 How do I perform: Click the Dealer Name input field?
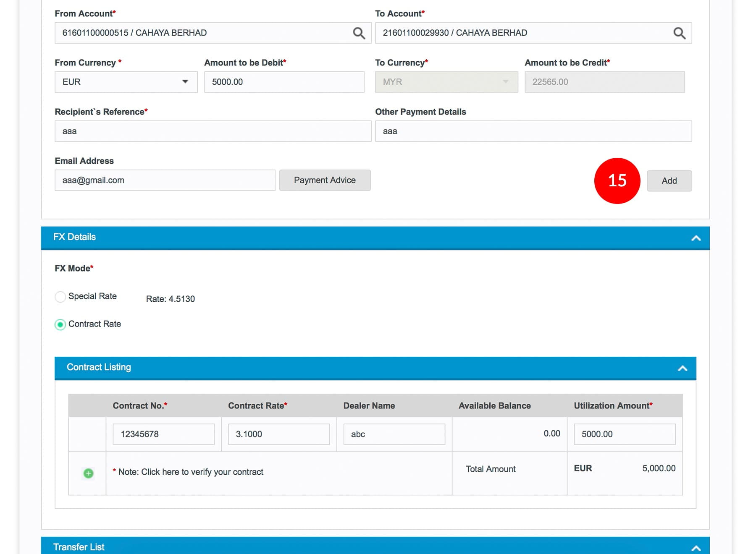394,434
